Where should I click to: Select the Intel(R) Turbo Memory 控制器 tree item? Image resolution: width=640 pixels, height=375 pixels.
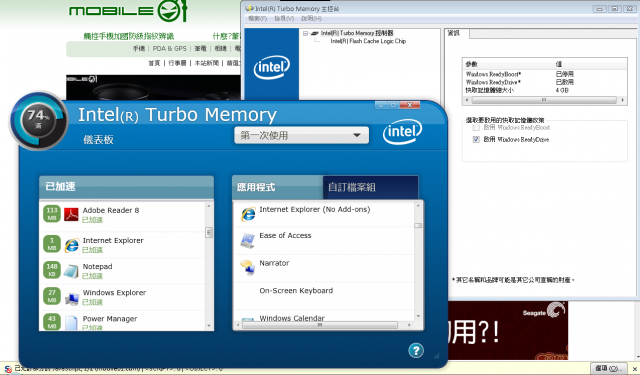[357, 33]
